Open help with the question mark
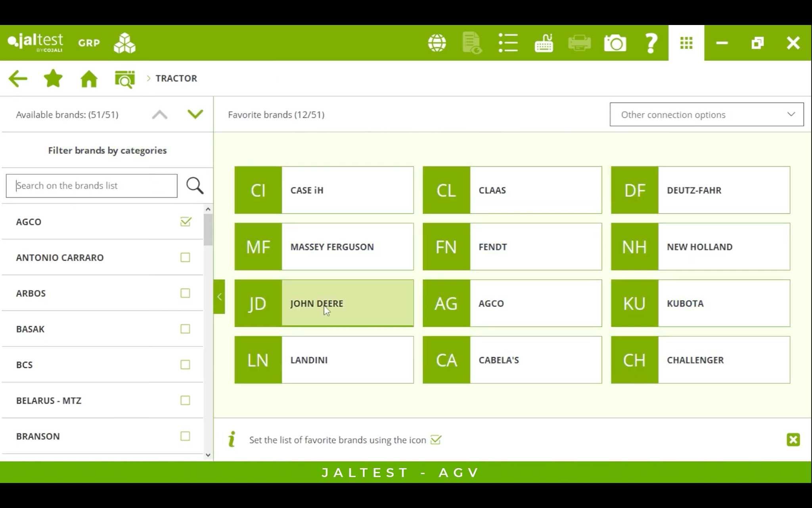Screen dimensions: 812x508 click(x=651, y=43)
